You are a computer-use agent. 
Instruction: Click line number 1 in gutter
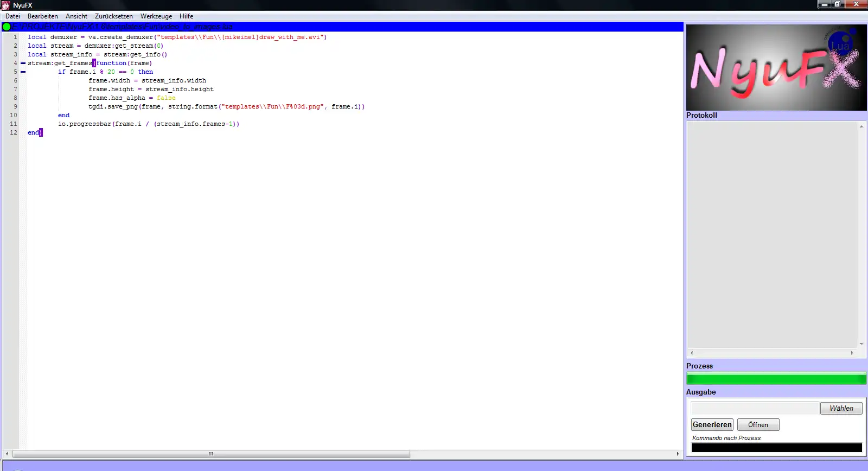(15, 37)
